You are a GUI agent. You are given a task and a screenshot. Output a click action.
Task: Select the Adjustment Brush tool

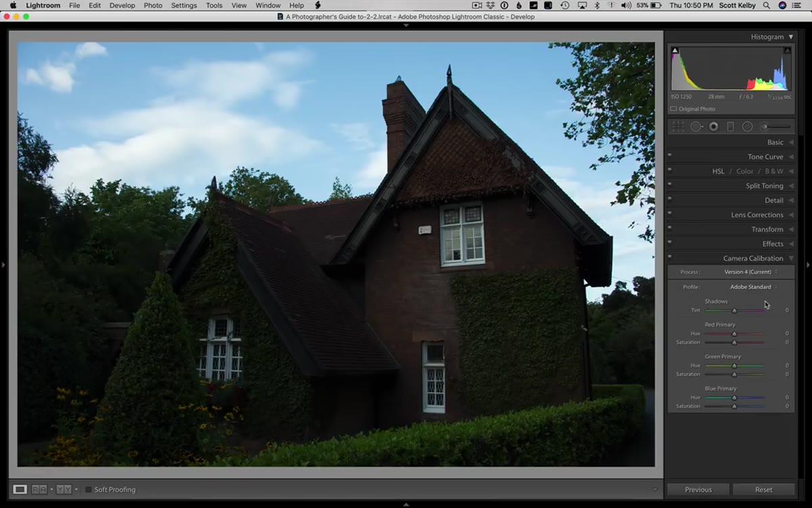point(775,127)
